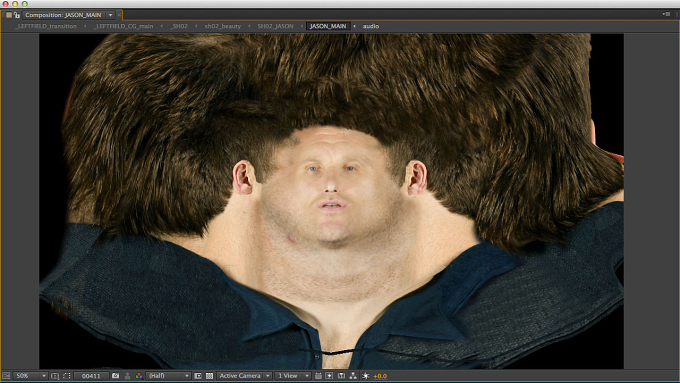Image resolution: width=680 pixels, height=383 pixels.
Task: Switch to the sh02_beauty composition tab
Action: point(223,26)
